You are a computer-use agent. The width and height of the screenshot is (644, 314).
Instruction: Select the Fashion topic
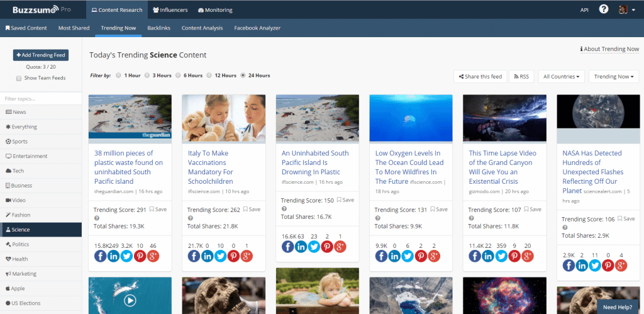[41, 215]
